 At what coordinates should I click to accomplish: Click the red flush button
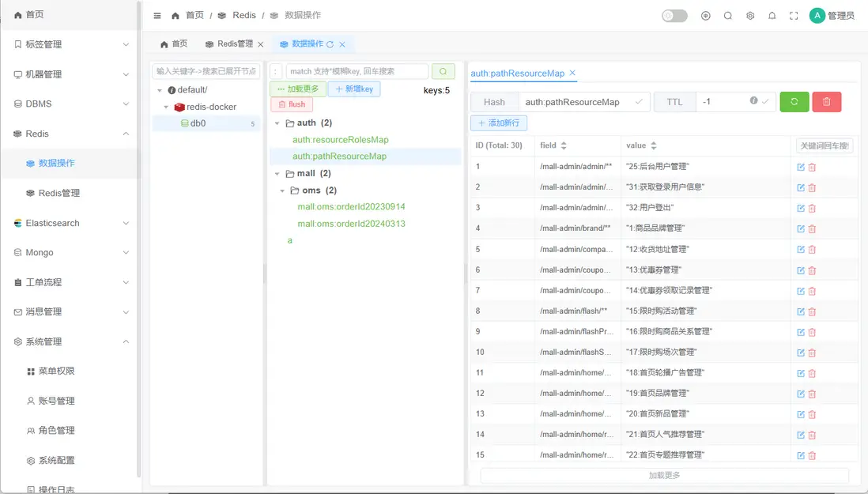[x=292, y=104]
